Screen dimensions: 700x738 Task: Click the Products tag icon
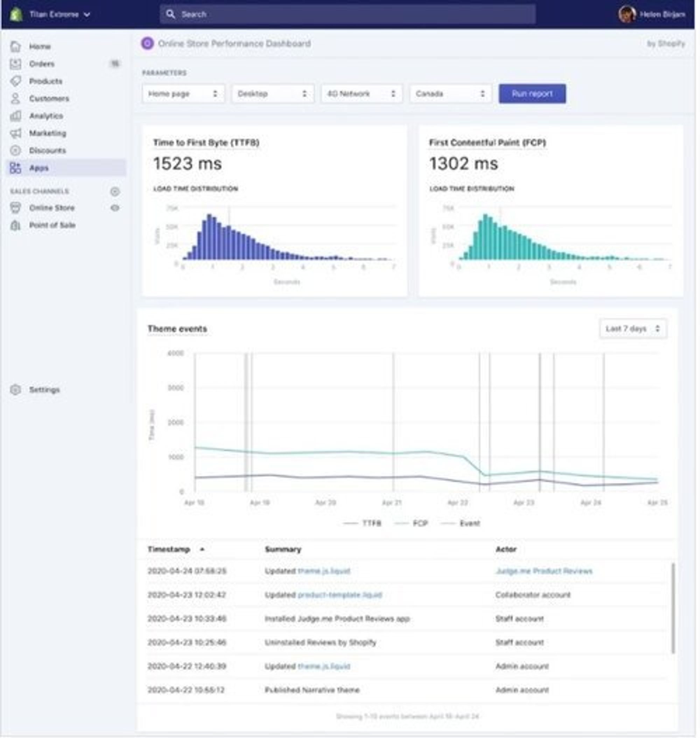15,81
